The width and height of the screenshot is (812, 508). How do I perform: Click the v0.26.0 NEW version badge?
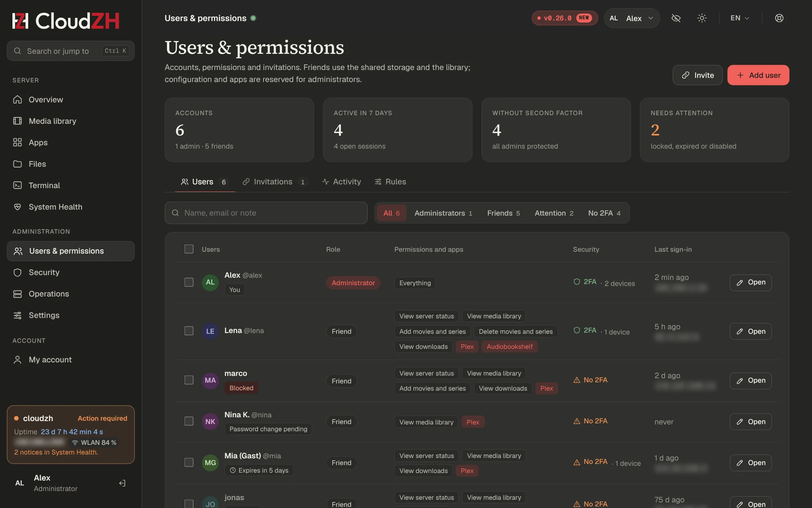point(565,18)
